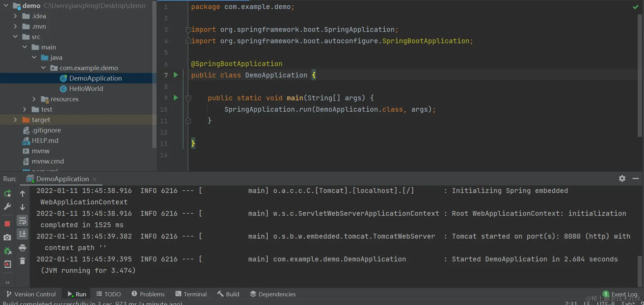This screenshot has height=305, width=644.
Task: Rerun DemoApplication with the green rerun icon
Action: (7, 194)
